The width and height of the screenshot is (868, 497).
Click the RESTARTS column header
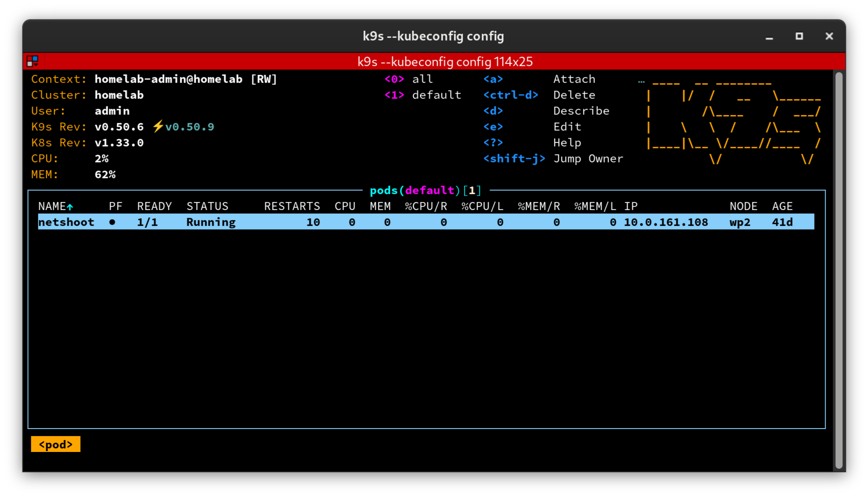pyautogui.click(x=292, y=206)
